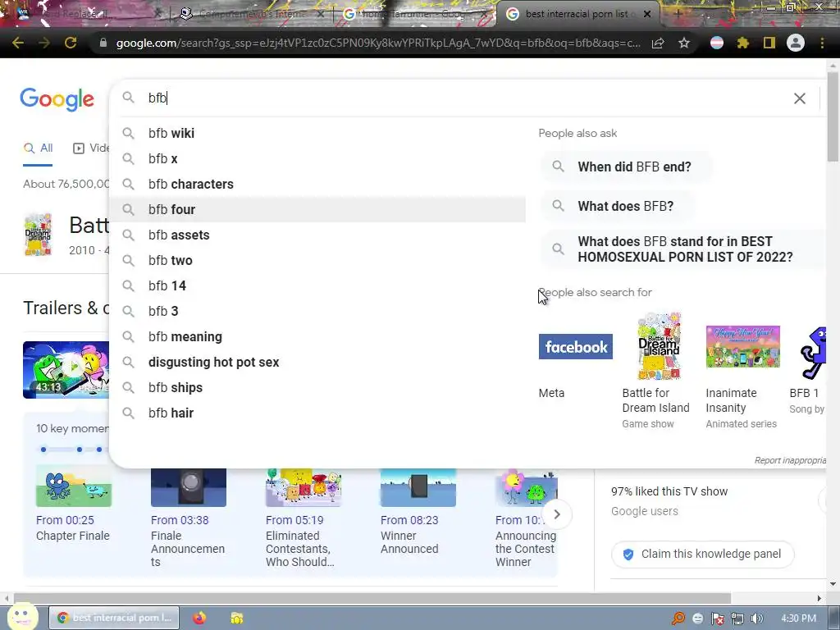Clear the search box with the X

[x=799, y=98]
